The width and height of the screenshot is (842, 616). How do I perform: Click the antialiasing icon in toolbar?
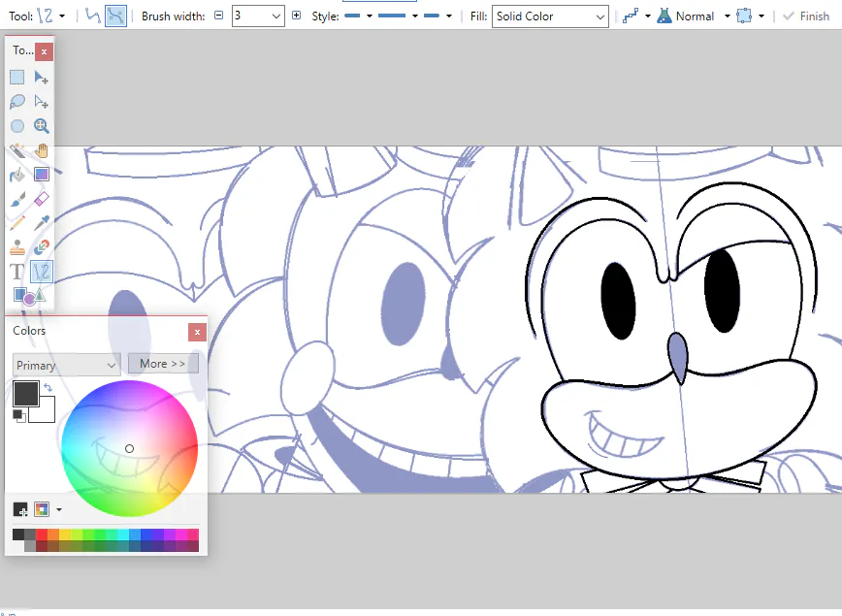[631, 16]
